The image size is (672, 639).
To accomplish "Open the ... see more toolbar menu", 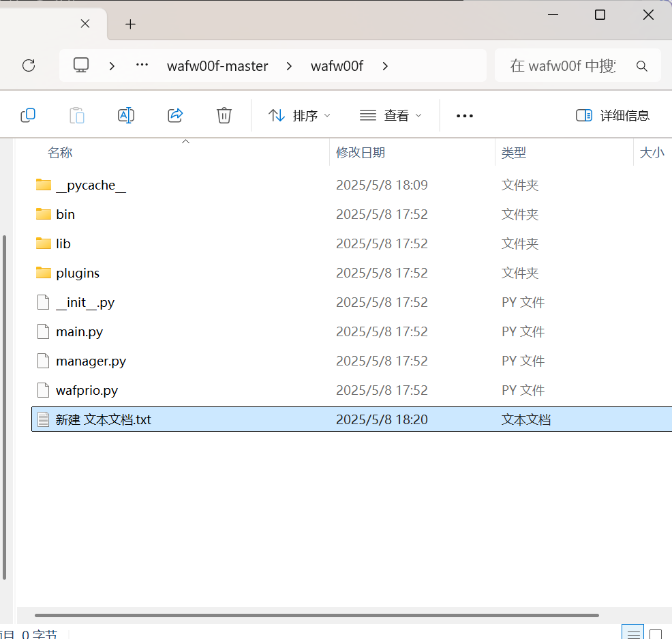I will [x=464, y=115].
